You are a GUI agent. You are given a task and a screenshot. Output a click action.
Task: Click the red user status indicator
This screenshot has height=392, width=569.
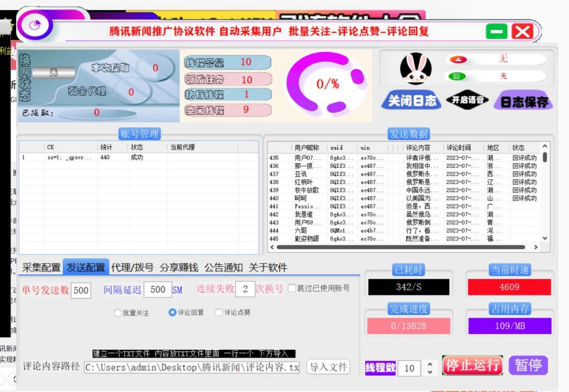459,59
